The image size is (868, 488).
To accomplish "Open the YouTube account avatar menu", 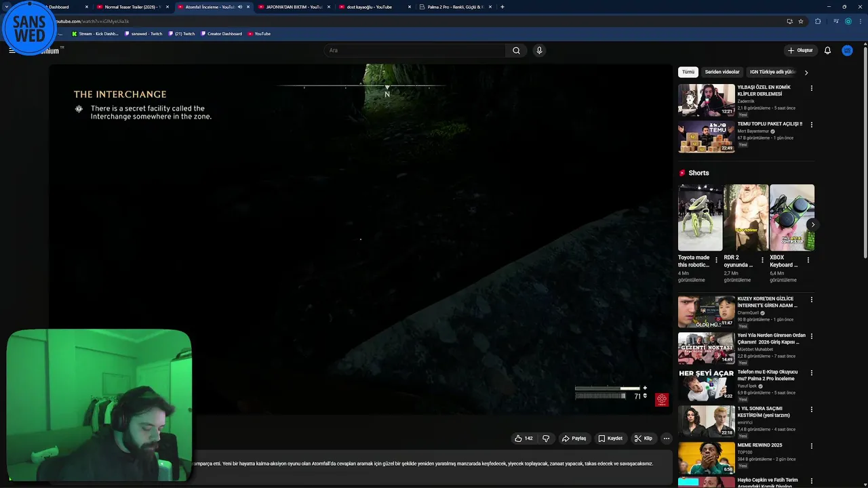I will click(x=847, y=50).
